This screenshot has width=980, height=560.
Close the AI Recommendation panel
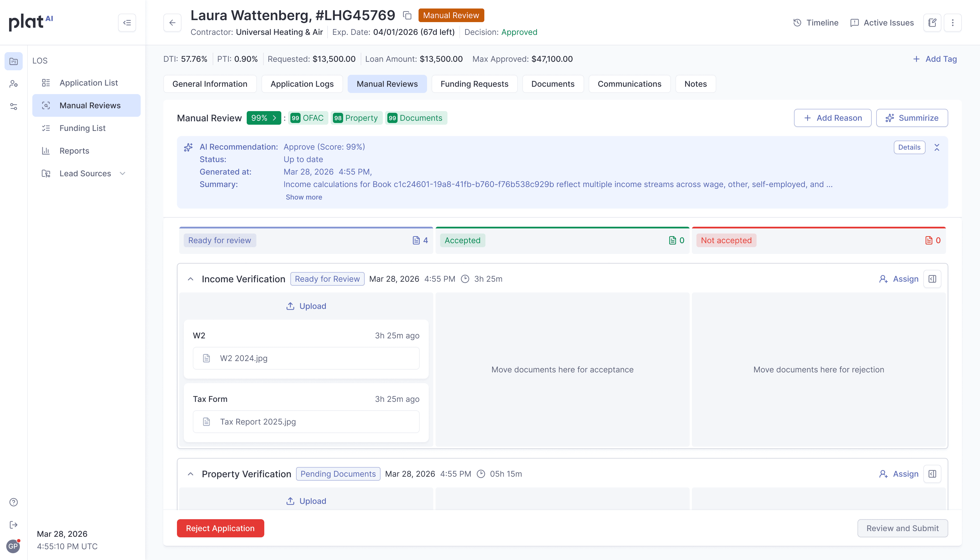(937, 147)
